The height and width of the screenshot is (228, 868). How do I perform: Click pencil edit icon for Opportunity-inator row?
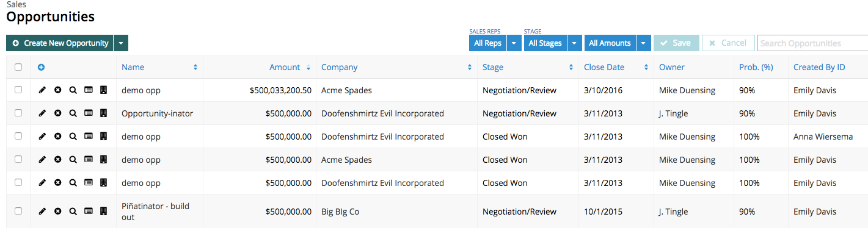(42, 113)
